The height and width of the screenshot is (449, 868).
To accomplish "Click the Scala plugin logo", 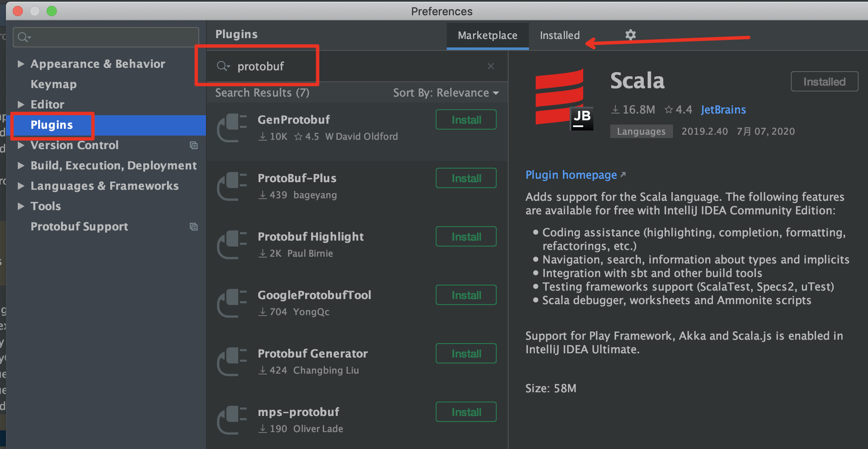I will (x=564, y=100).
